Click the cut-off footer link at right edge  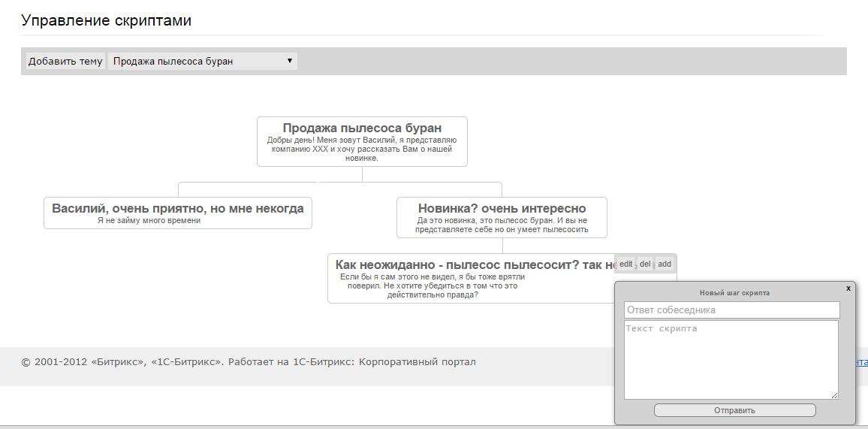click(862, 362)
